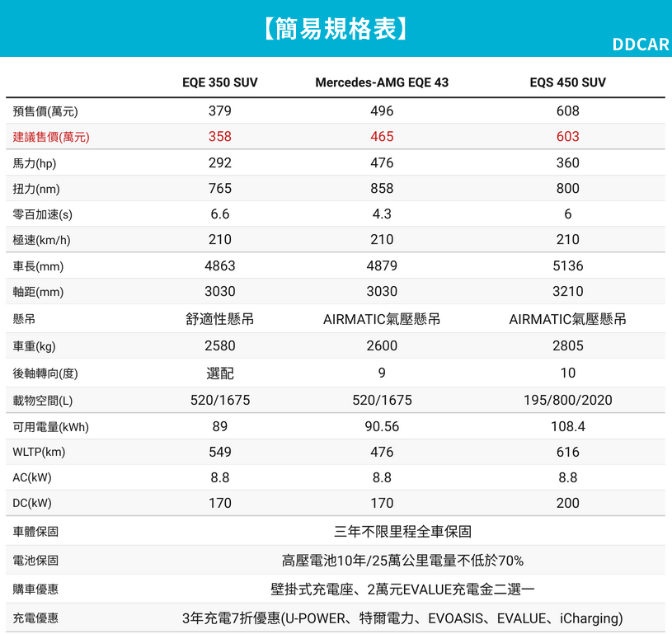The image size is (672, 634).
Task: Click the red 358 suggested price value
Action: pyautogui.click(x=220, y=137)
